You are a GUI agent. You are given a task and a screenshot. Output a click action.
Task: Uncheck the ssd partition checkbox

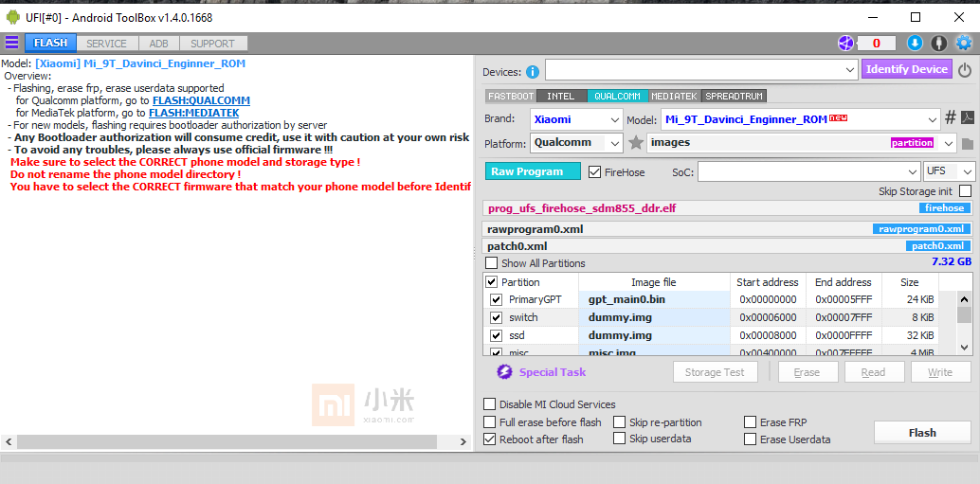[497, 336]
